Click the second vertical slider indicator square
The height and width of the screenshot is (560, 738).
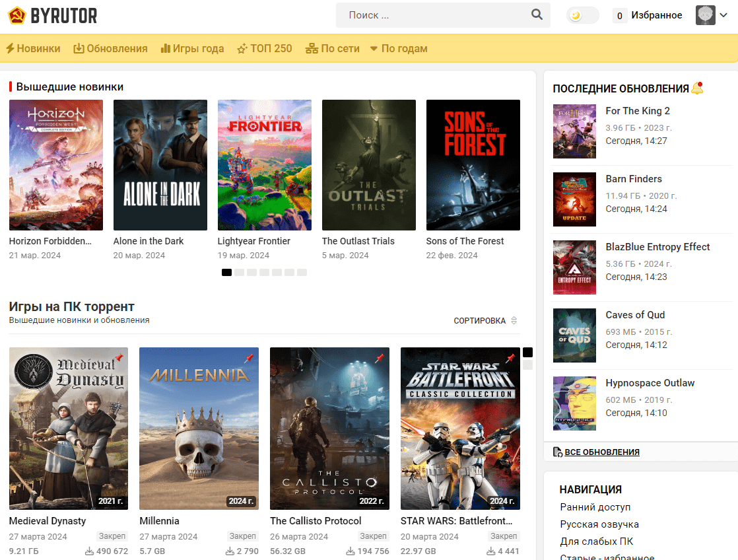527,365
